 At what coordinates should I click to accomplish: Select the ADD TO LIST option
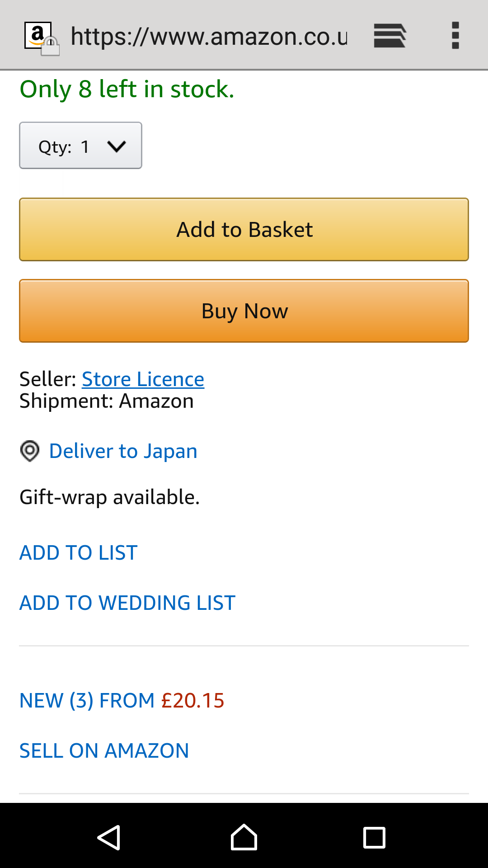click(x=78, y=552)
